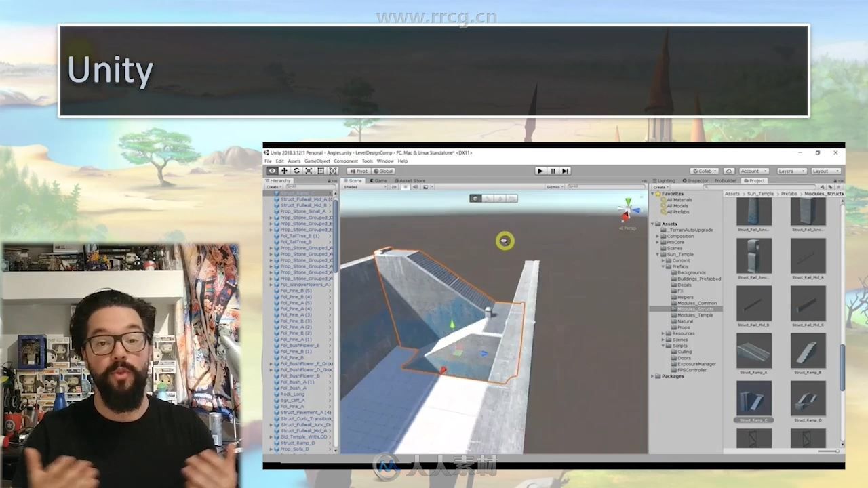
Task: Open the Layers dropdown
Action: pos(791,171)
